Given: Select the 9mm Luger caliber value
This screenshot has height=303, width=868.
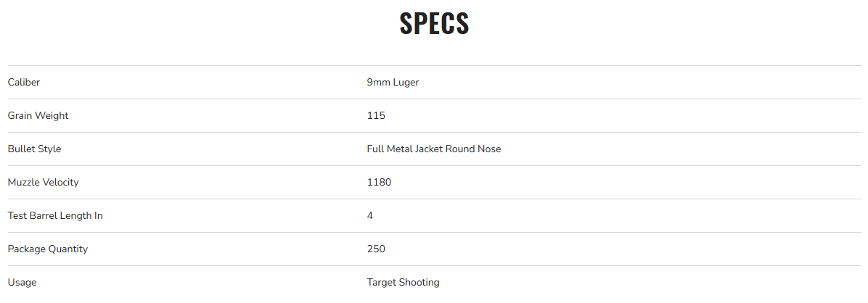Looking at the screenshot, I should point(393,83).
